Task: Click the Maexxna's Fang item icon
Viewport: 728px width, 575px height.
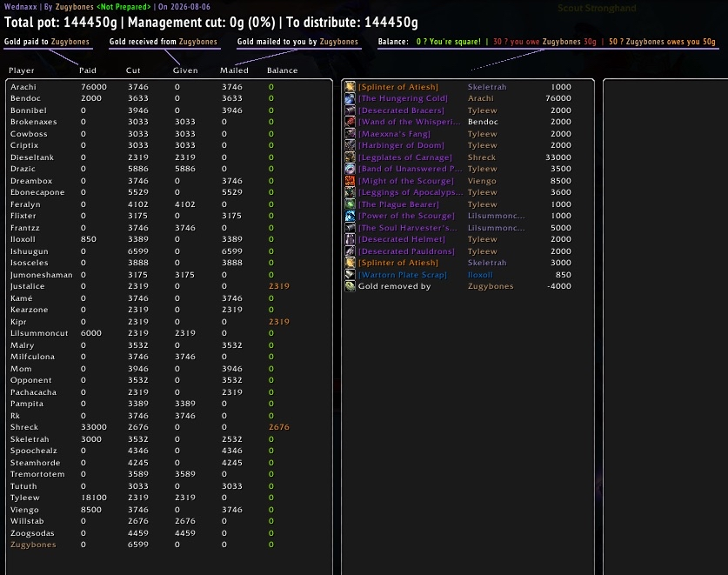Action: [x=350, y=134]
